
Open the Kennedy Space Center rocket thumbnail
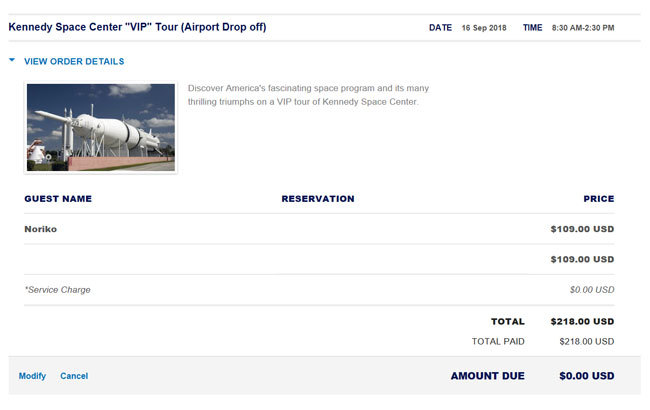101,128
